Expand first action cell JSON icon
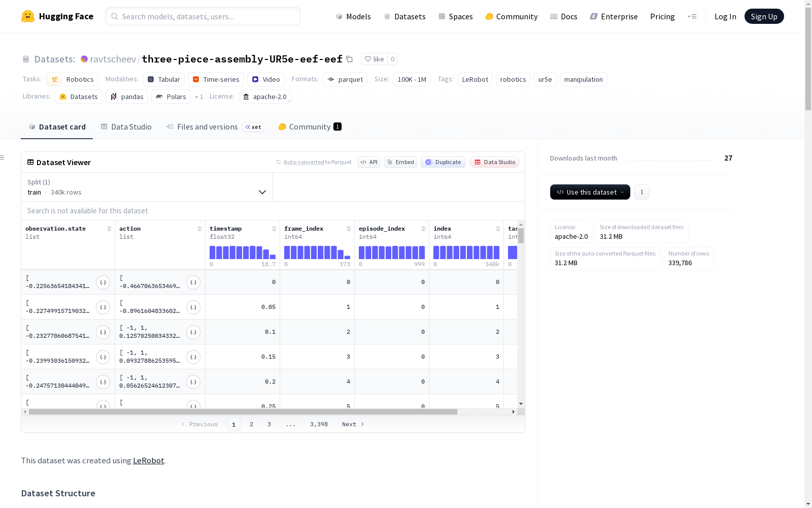Image resolution: width=812 pixels, height=508 pixels. 193,282
